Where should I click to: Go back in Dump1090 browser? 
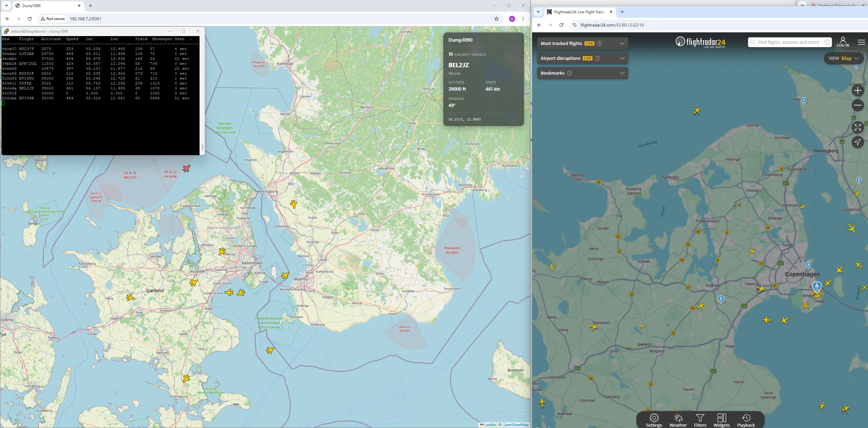pyautogui.click(x=7, y=19)
